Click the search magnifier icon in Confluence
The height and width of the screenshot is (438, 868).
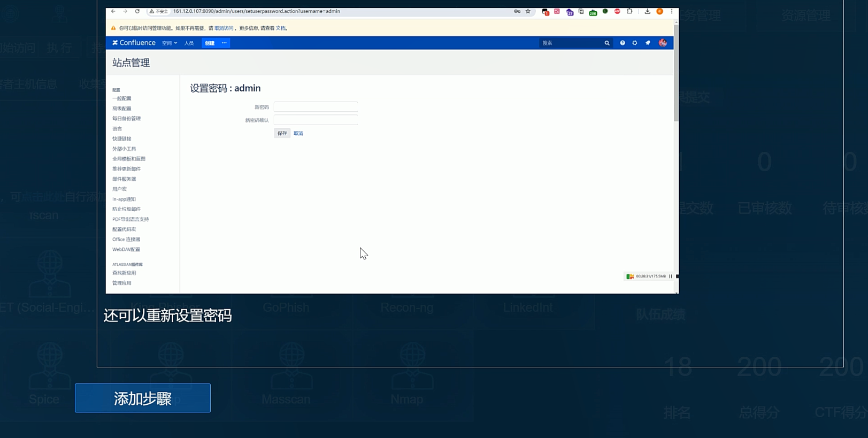click(607, 43)
